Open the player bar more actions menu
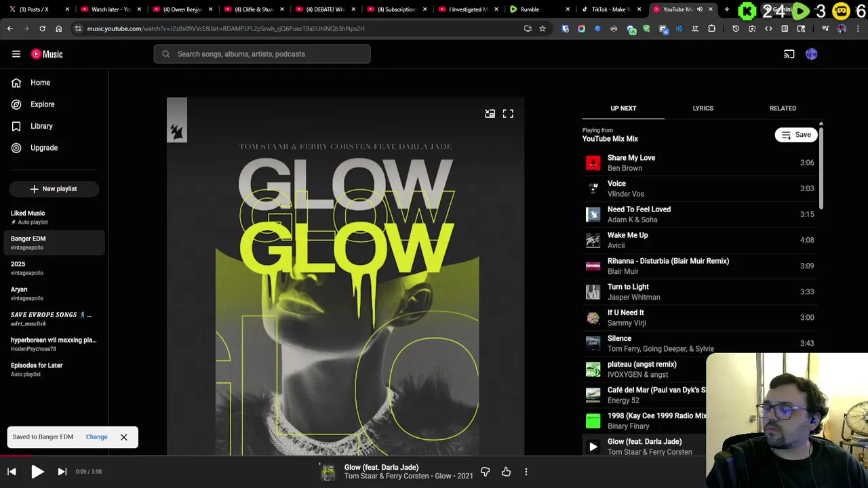 526,472
